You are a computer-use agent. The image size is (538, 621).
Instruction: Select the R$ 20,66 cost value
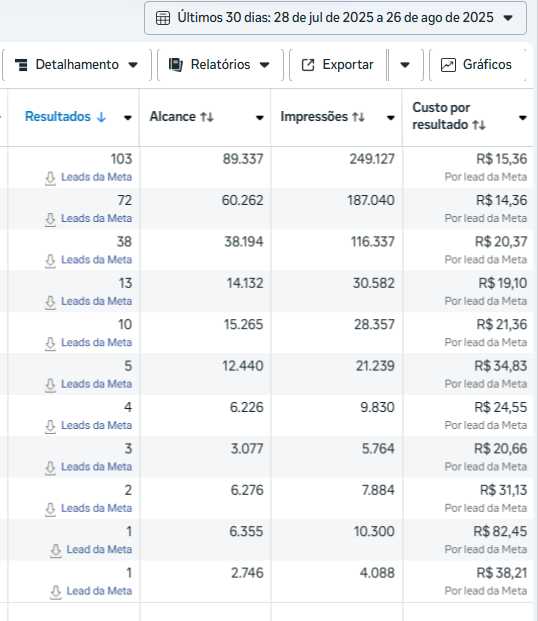click(x=501, y=449)
